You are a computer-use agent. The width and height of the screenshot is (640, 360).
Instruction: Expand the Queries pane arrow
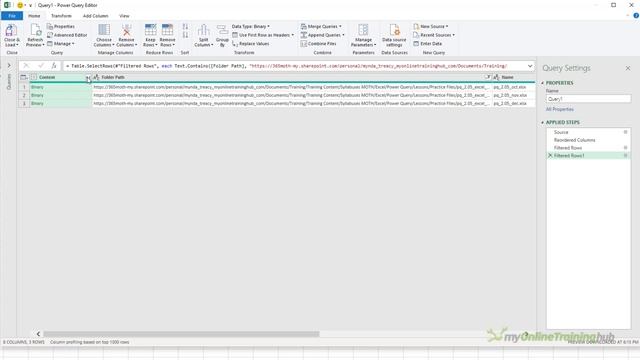click(x=9, y=65)
